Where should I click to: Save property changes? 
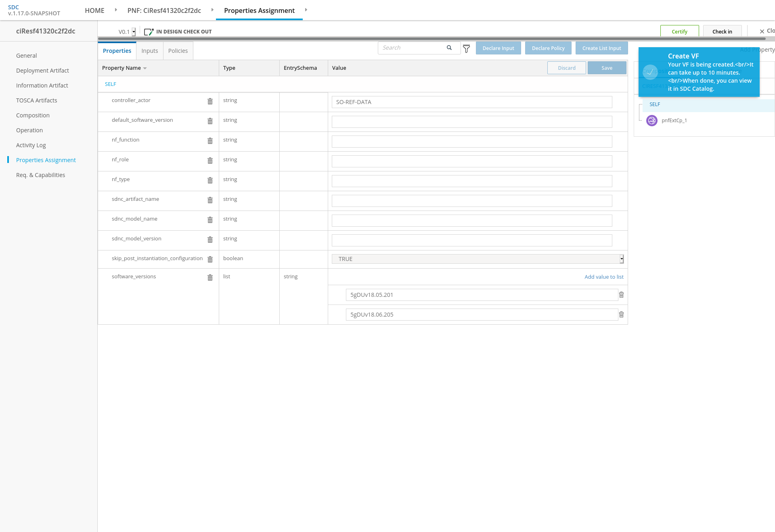[607, 68]
